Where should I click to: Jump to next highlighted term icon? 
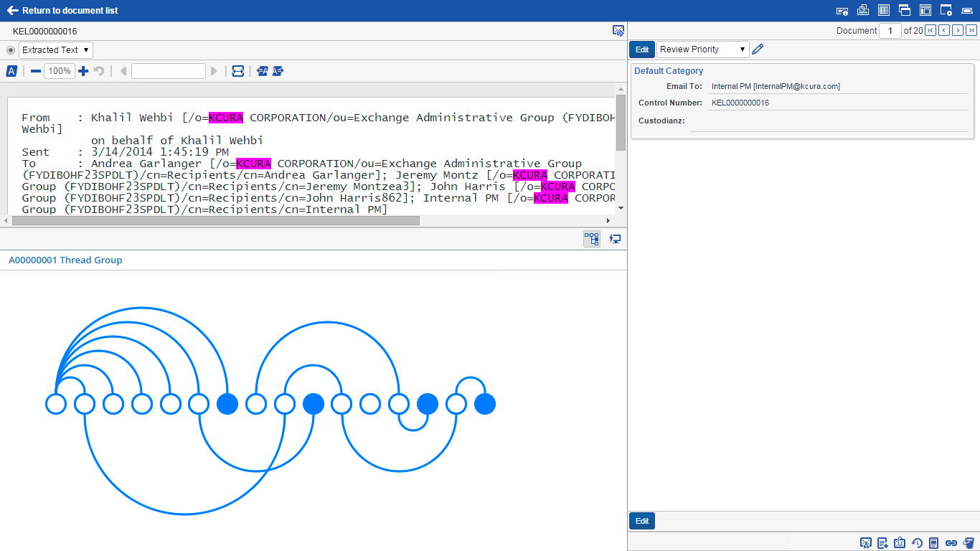pyautogui.click(x=278, y=71)
